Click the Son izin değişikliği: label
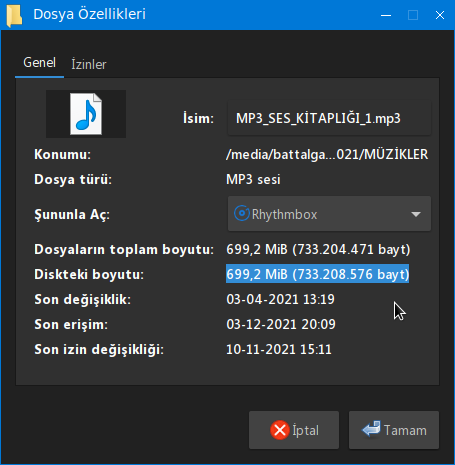455x465 pixels. [x=99, y=350]
